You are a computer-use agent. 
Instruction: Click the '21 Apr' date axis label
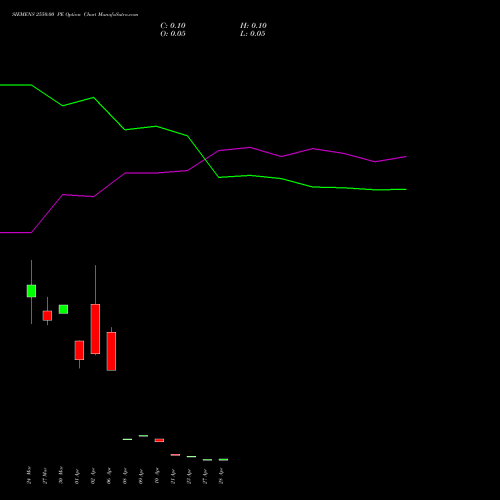coord(173,476)
